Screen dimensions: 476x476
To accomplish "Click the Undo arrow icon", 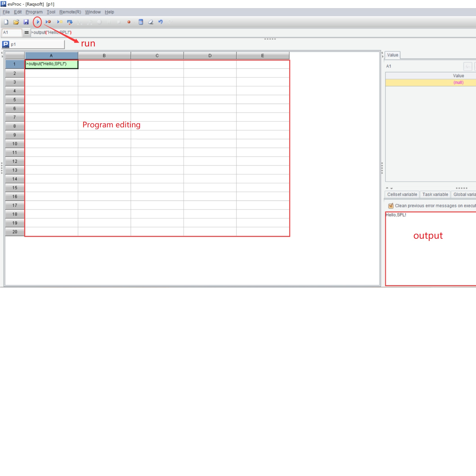I will pyautogui.click(x=160, y=22).
